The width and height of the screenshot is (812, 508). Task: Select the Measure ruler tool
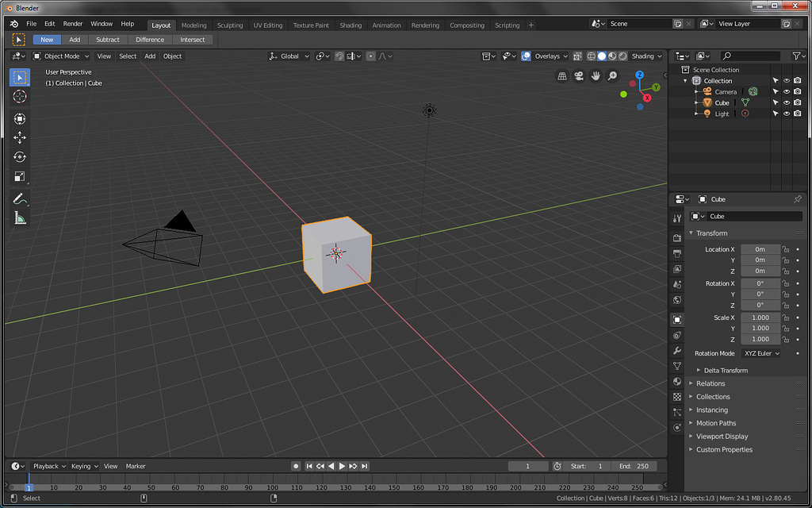tap(20, 218)
